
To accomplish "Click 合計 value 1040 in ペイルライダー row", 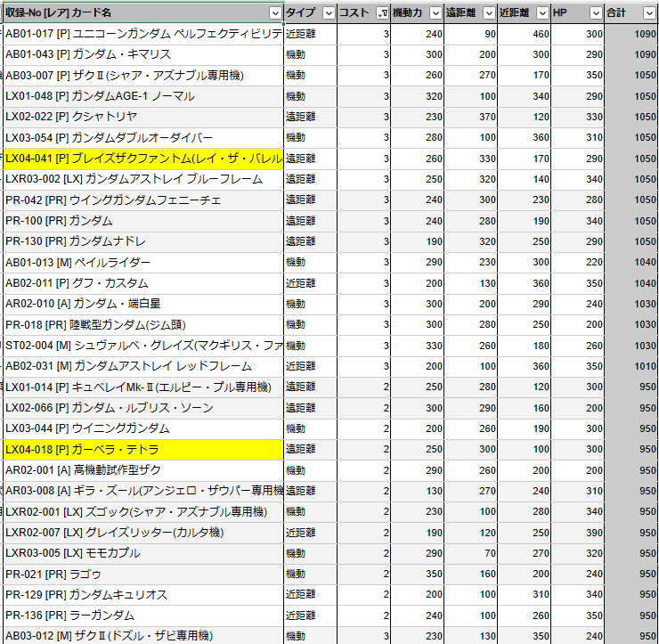I will 631,263.
